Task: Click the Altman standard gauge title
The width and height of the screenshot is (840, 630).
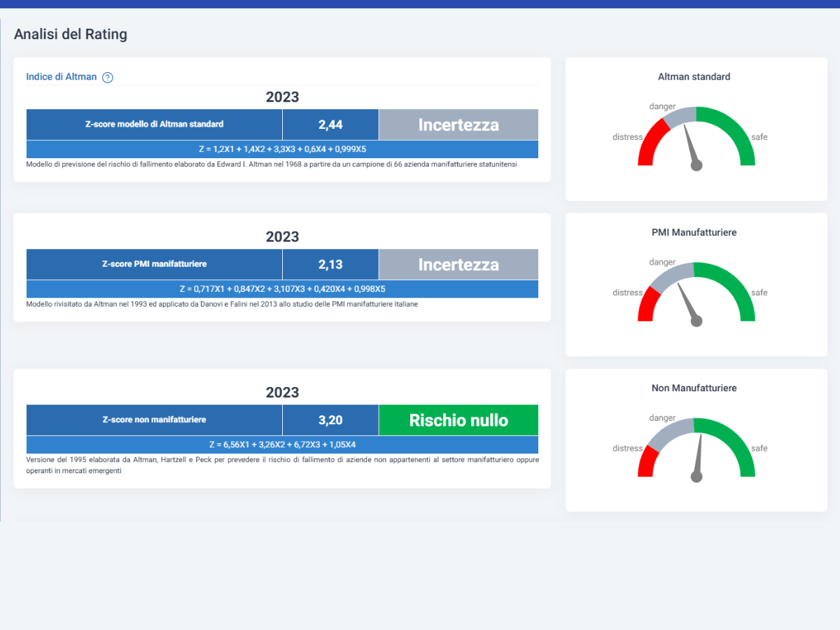Action: (694, 77)
